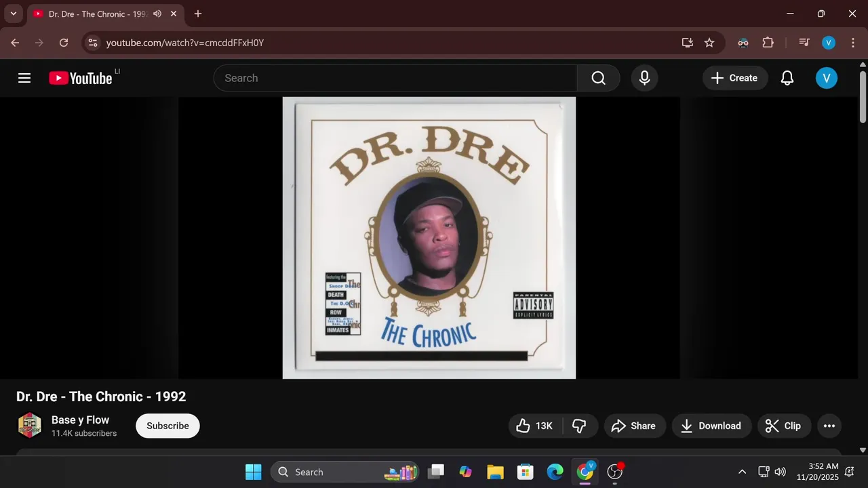Switch to Chrome on the taskbar
868x488 pixels.
[x=585, y=472]
